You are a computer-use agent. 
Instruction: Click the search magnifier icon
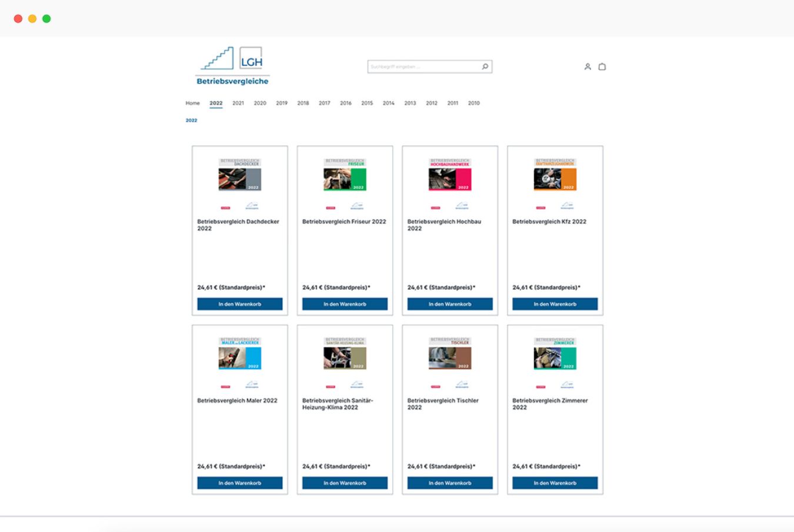click(x=485, y=66)
